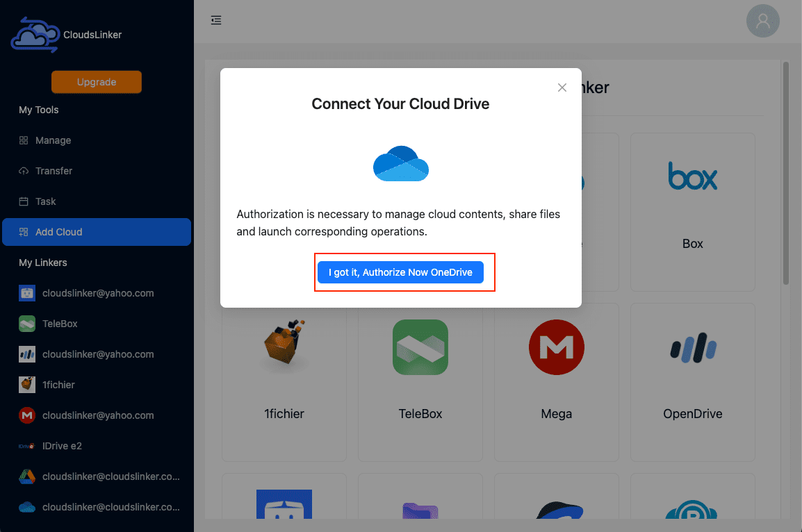This screenshot has width=802, height=532.
Task: Click the red Mega logo in grid
Action: (557, 347)
